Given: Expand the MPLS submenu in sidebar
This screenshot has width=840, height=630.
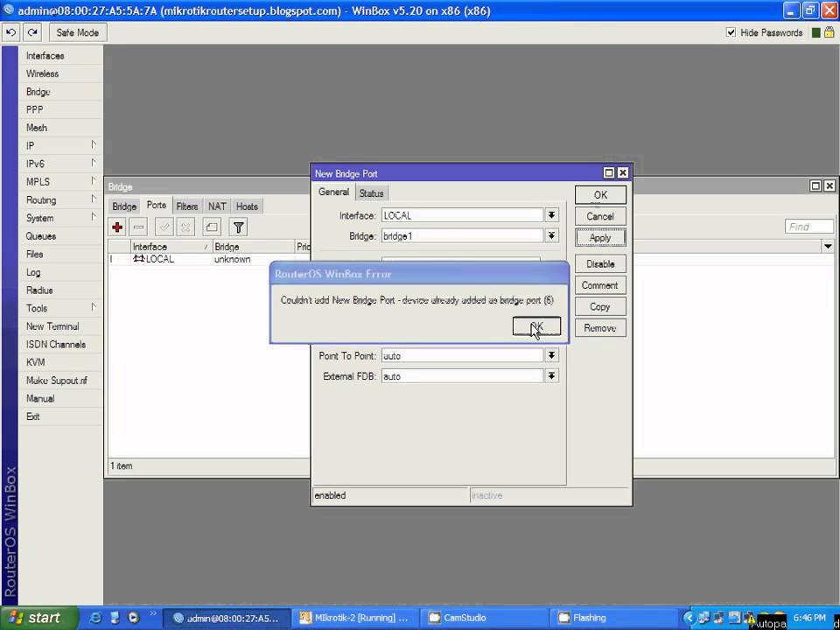Looking at the screenshot, I should pos(94,181).
